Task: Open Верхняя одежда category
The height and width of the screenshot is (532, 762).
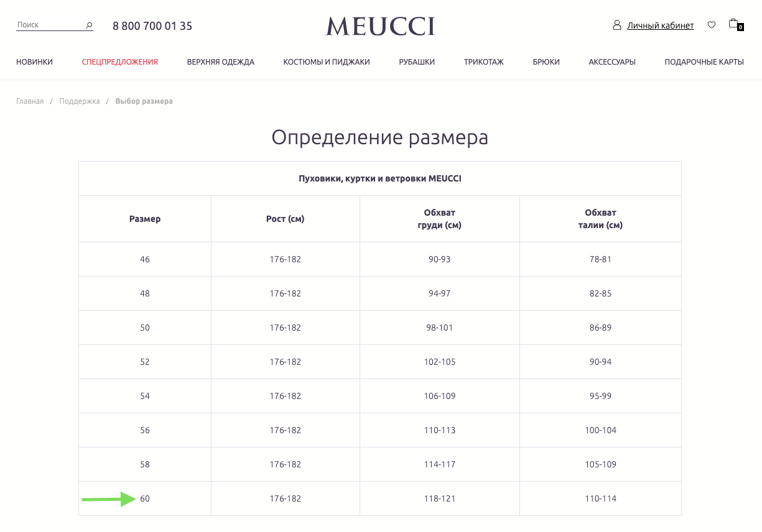Action: [221, 62]
